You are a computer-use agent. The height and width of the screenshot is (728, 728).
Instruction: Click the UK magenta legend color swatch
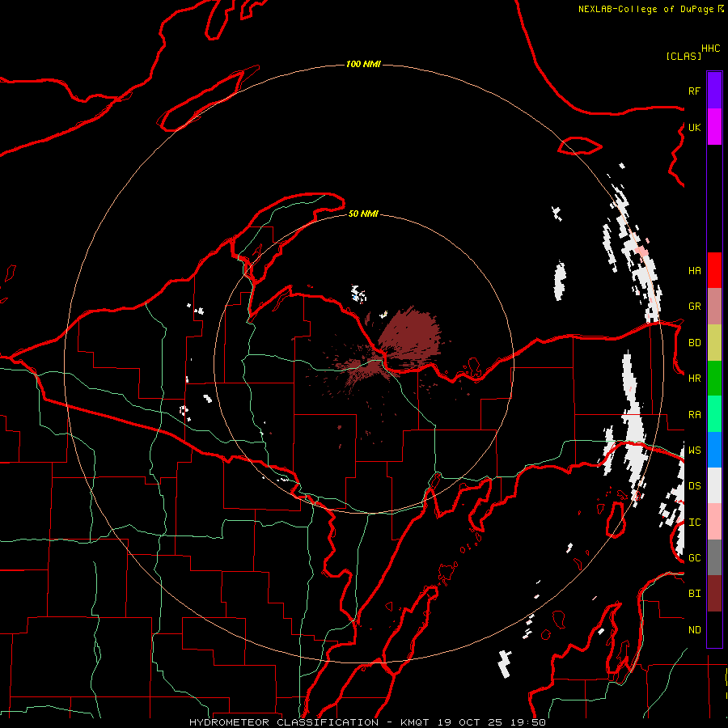click(714, 126)
